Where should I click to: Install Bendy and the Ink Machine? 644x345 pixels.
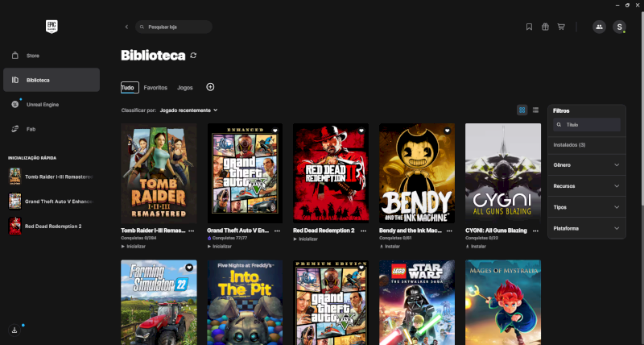pos(390,247)
